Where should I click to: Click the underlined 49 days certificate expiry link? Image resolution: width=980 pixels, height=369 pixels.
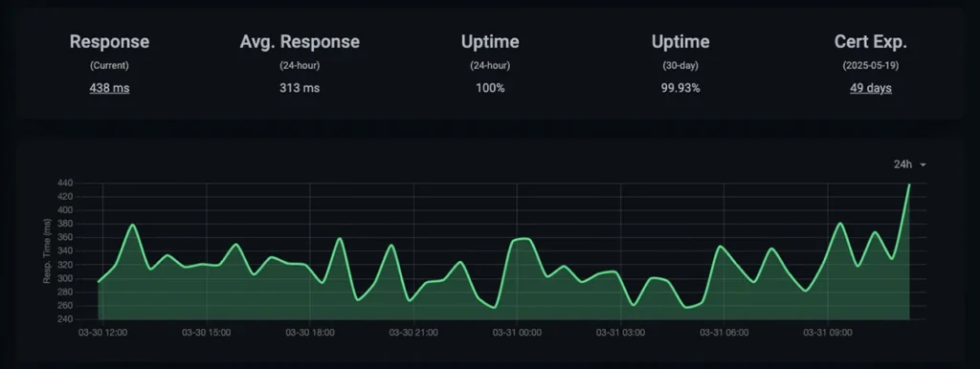(871, 88)
